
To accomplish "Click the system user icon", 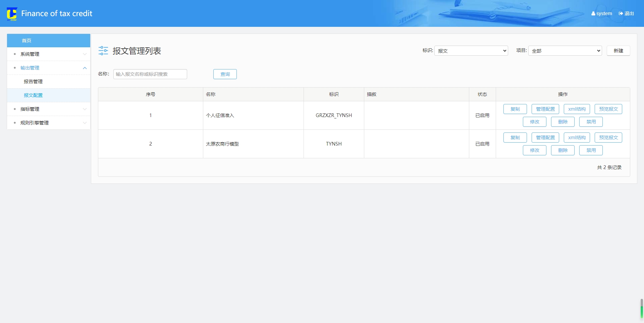I will coord(593,14).
